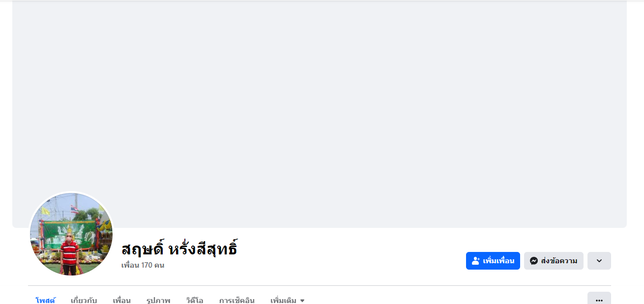Viewport: 644px width, 304px height.
Task: Click the profile name สฤษดิ์ หรั่งสีสุทธิ์
Action: point(179,249)
